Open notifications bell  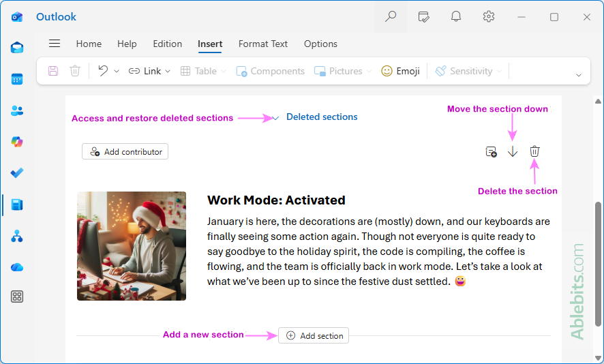[x=456, y=16]
